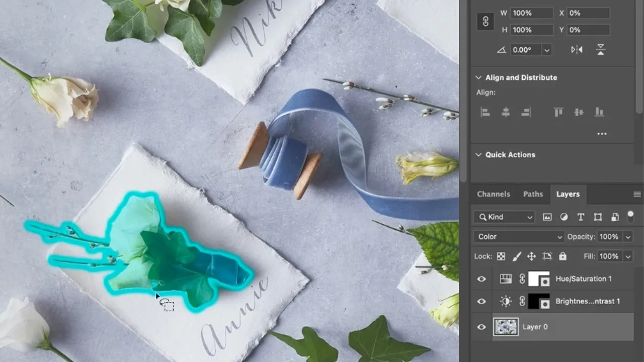
Task: Align left edges
Action: coord(486,112)
